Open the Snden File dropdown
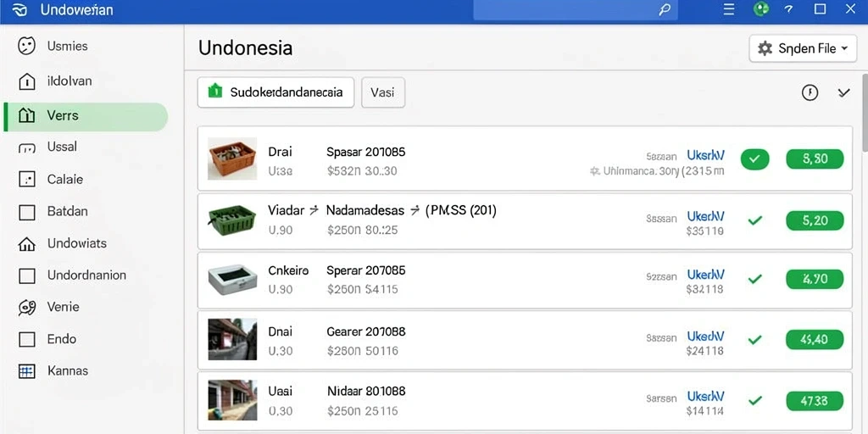868x434 pixels. pyautogui.click(x=804, y=48)
